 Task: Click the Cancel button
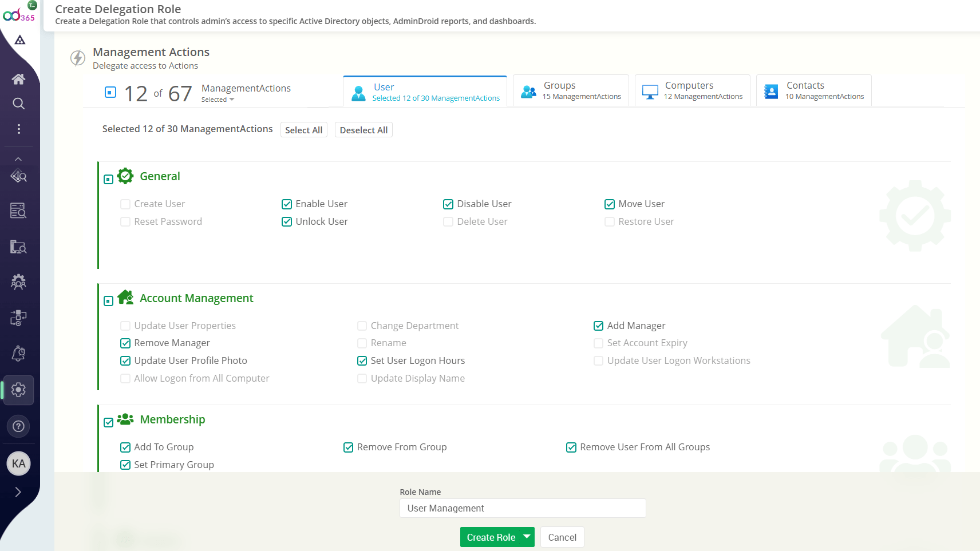[562, 537]
